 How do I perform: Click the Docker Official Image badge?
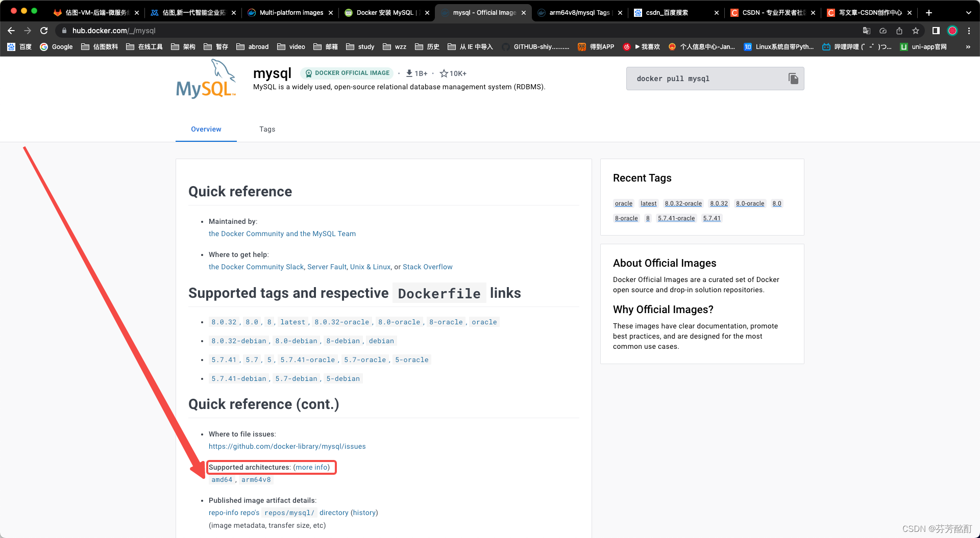tap(347, 73)
